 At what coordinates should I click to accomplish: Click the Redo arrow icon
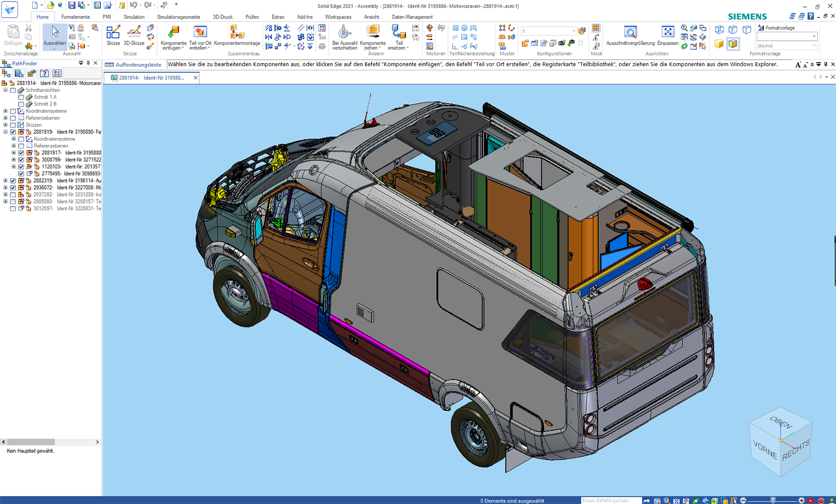point(148,6)
